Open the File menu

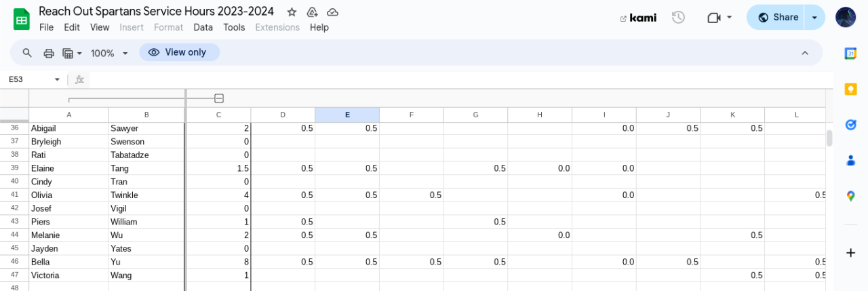[x=46, y=27]
